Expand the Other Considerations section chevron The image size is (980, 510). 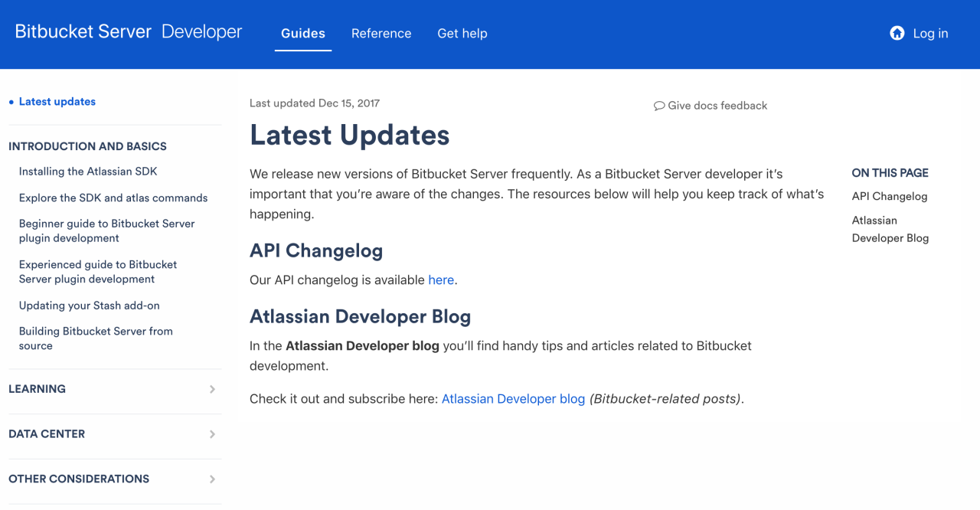212,479
